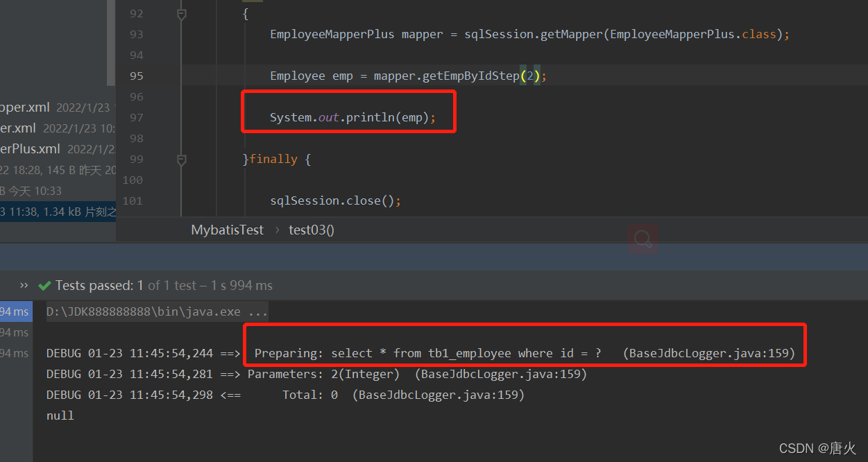Collapse finally block fold marker at line 99
Screen dimensions: 868x462
181,160
